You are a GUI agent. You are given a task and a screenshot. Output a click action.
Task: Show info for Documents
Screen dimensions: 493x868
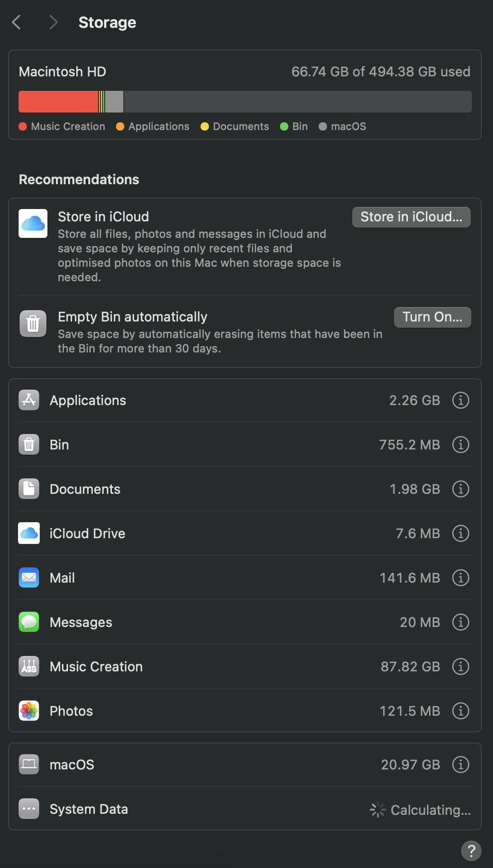(461, 489)
